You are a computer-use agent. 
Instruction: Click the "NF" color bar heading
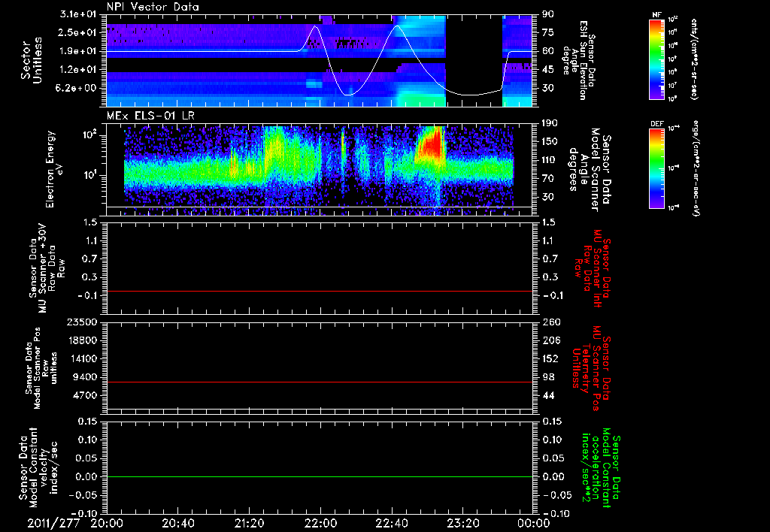click(x=657, y=15)
